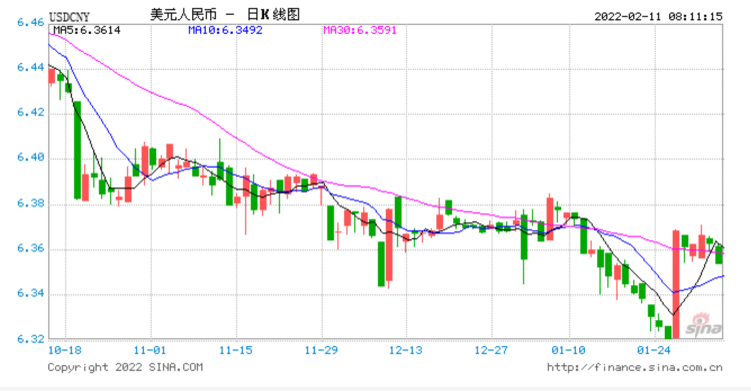Click the USDCNY symbol label
The width and height of the screenshot is (751, 391).
pyautogui.click(x=69, y=17)
